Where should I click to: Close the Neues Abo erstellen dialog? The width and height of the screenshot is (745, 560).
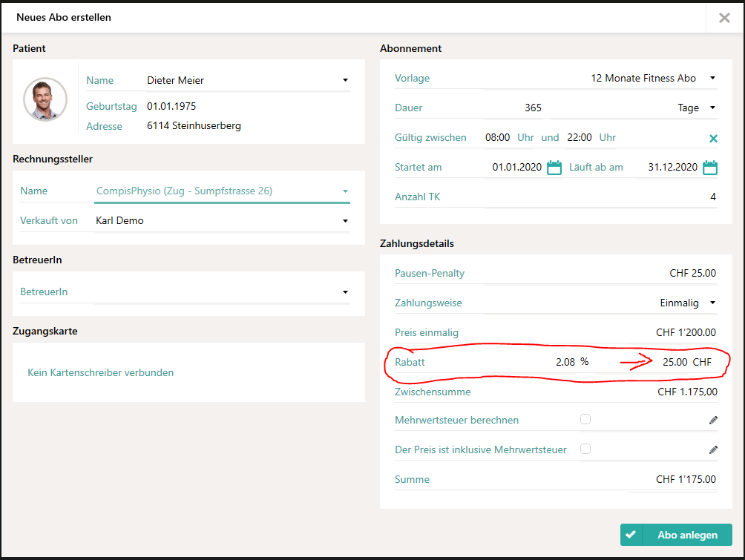click(724, 18)
